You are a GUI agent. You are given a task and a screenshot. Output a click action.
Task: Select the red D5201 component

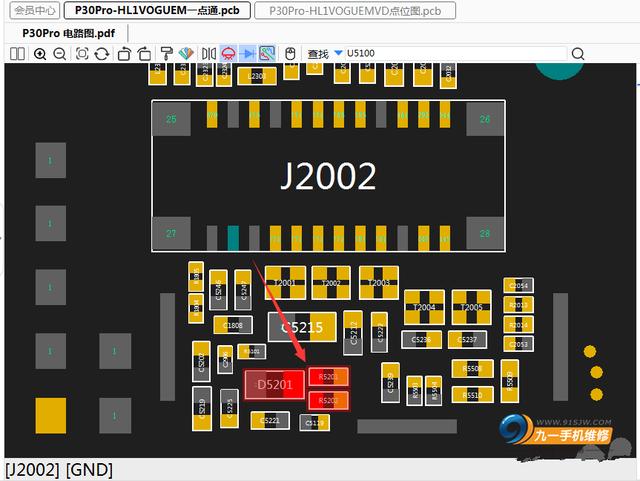(x=273, y=385)
